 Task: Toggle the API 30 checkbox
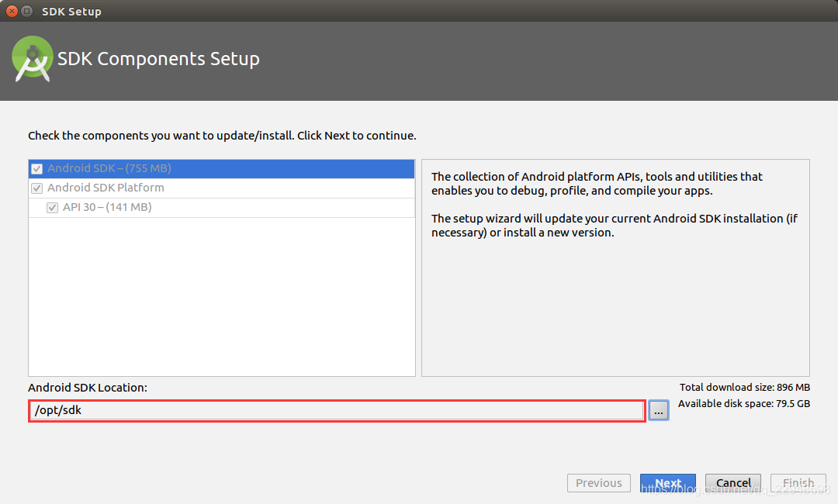coord(53,208)
